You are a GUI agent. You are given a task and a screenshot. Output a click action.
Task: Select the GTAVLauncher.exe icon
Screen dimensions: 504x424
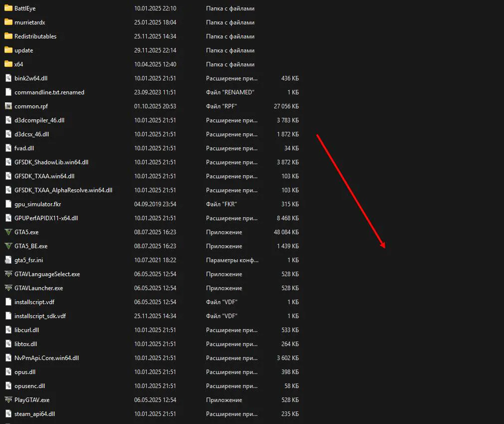click(8, 288)
